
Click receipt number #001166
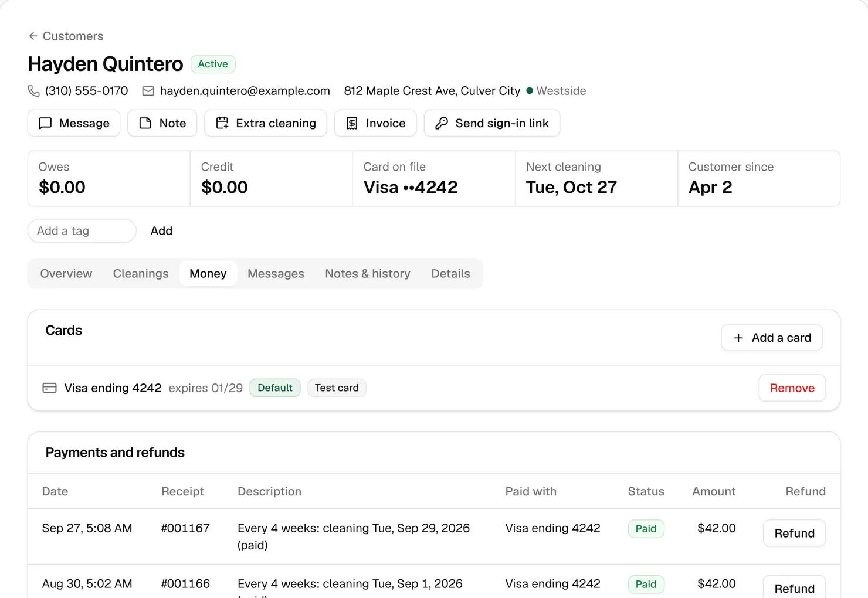[185, 584]
